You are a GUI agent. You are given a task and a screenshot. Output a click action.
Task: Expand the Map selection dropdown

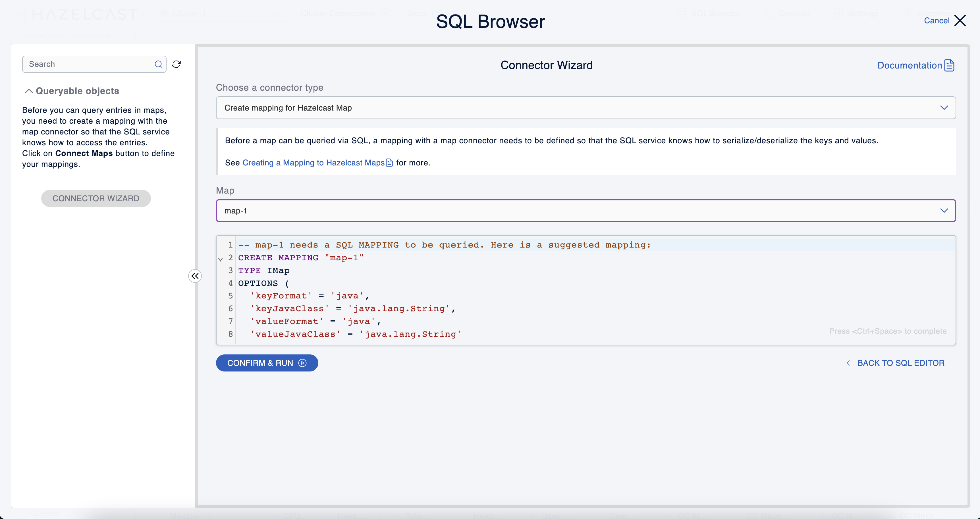click(x=943, y=211)
